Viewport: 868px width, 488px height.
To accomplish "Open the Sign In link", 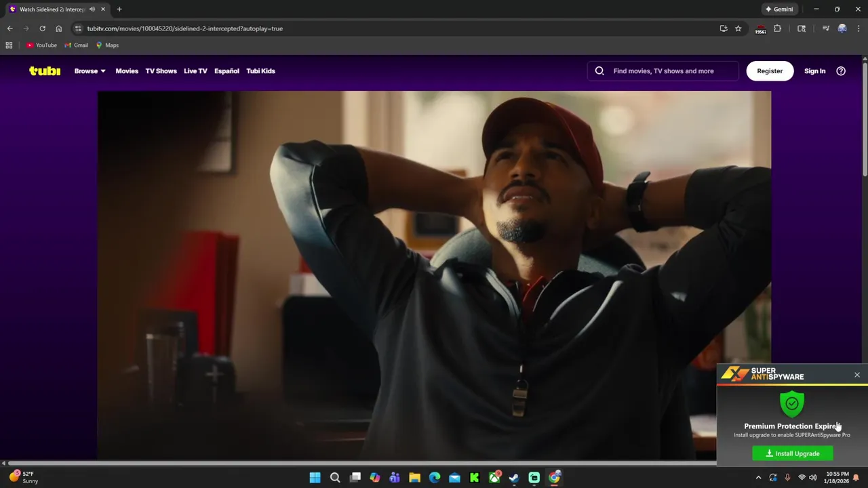I will (x=814, y=70).
